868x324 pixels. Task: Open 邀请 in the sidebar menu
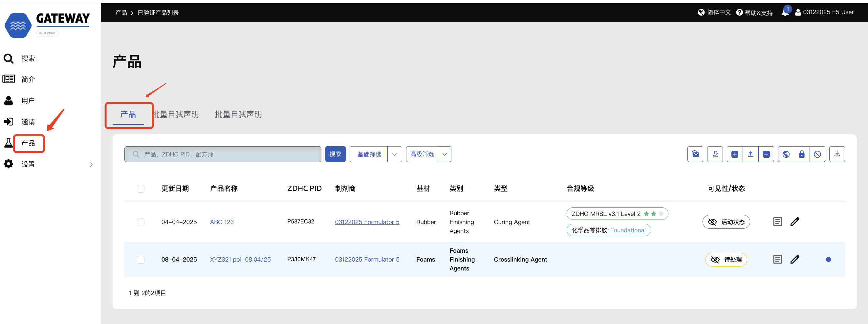click(28, 122)
